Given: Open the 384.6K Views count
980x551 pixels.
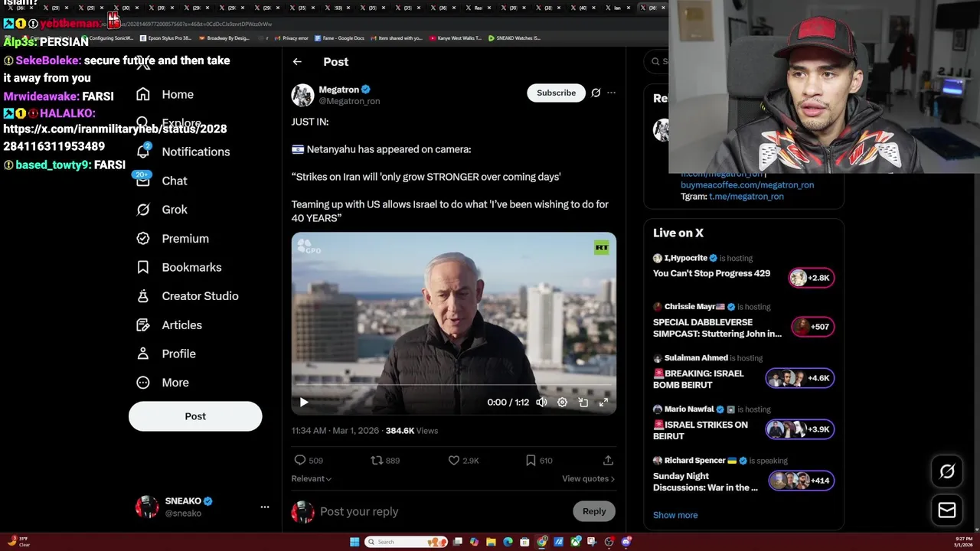Looking at the screenshot, I should 412,431.
